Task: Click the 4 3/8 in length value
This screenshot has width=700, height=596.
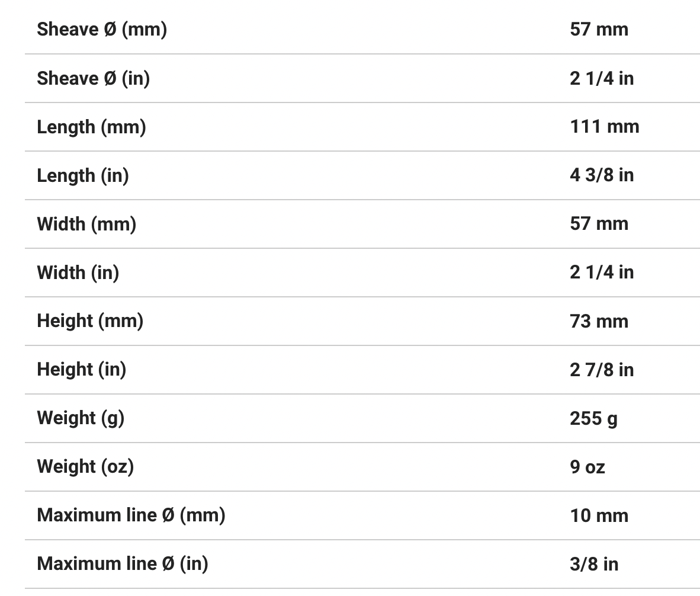Action: (x=601, y=175)
